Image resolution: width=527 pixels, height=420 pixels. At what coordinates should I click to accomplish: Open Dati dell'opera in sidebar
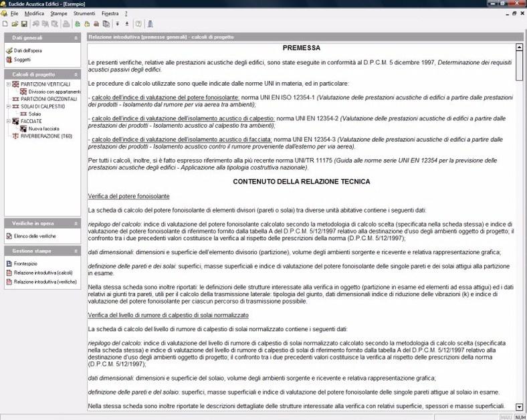click(x=27, y=51)
